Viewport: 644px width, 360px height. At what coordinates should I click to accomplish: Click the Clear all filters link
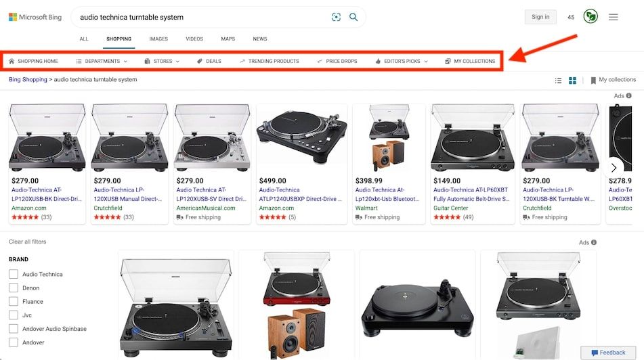point(28,242)
